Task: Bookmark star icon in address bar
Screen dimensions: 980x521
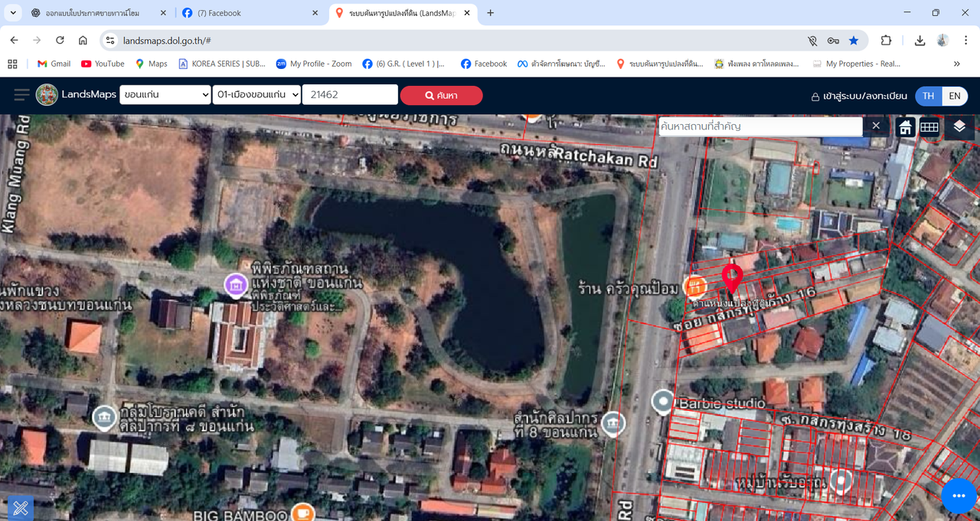Action: (854, 41)
